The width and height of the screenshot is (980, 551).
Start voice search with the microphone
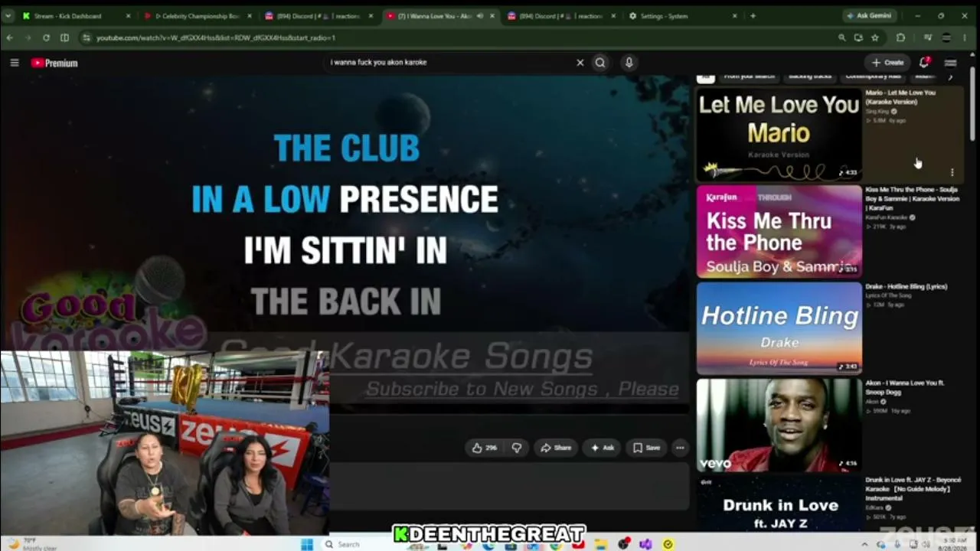coord(629,63)
